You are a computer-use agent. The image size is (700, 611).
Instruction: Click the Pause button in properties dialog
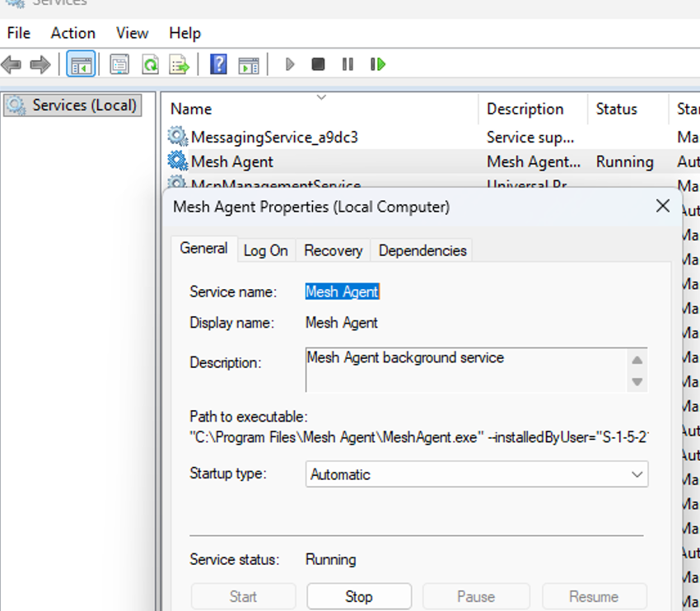pyautogui.click(x=476, y=596)
